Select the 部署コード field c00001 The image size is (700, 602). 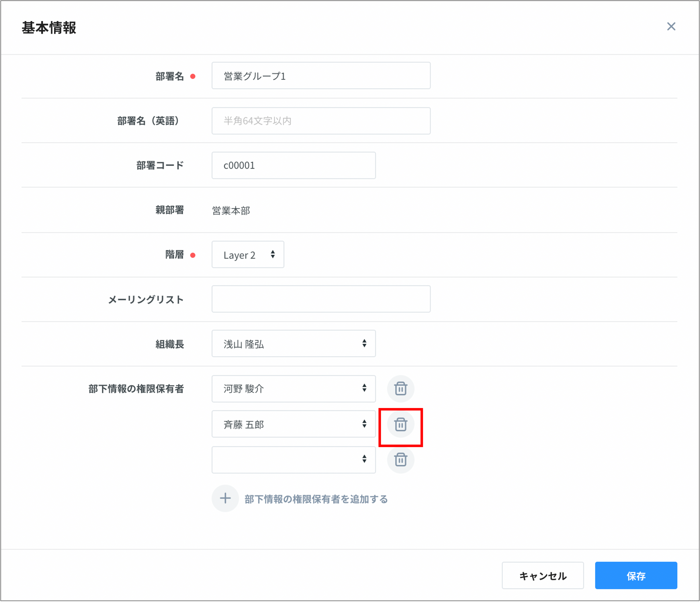pyautogui.click(x=293, y=165)
